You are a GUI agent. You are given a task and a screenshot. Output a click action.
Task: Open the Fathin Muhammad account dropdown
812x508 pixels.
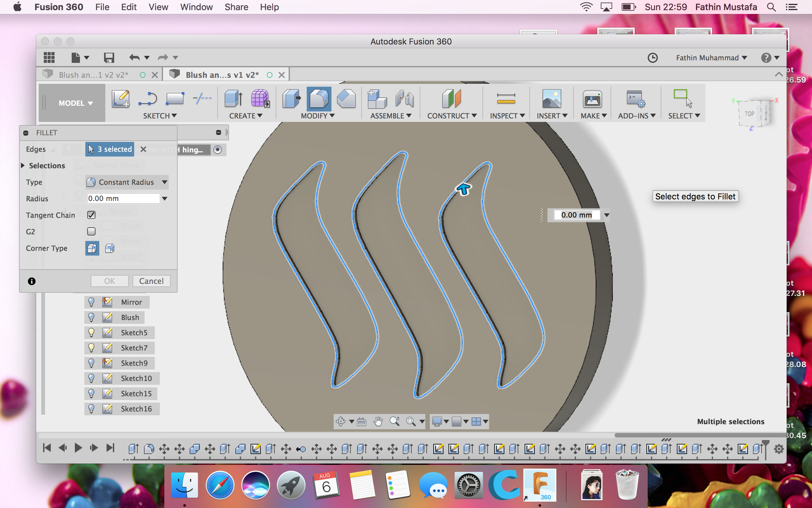click(711, 58)
